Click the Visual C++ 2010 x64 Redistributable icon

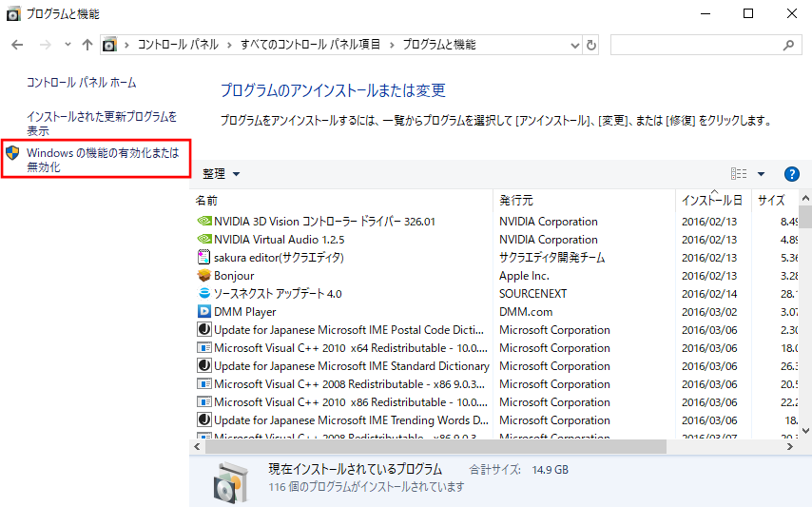204,347
